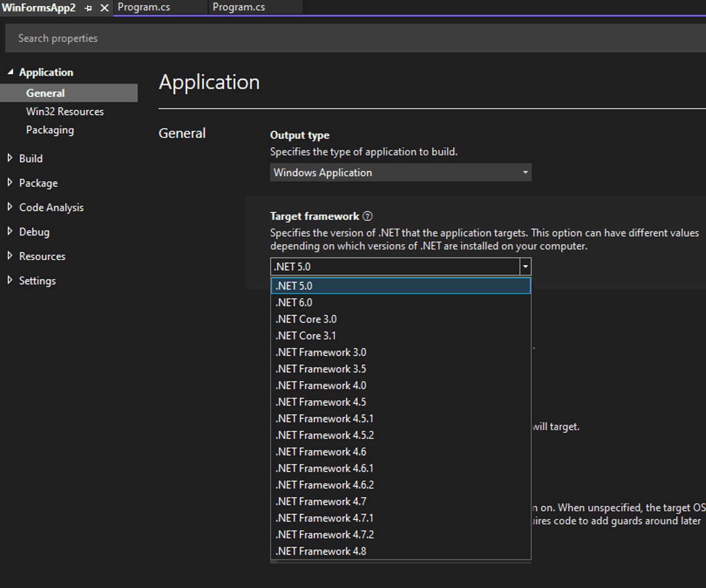
Task: Click the pin icon on the WinFormsApp2 tab
Action: 89,8
